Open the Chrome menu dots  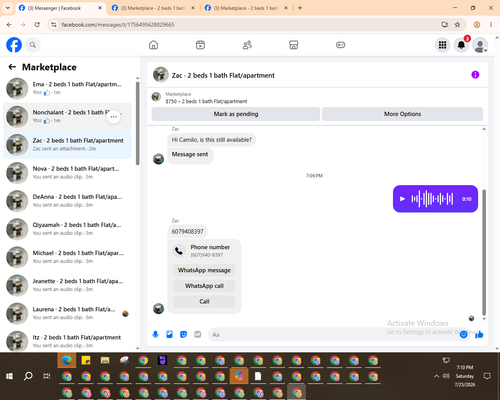click(x=491, y=25)
